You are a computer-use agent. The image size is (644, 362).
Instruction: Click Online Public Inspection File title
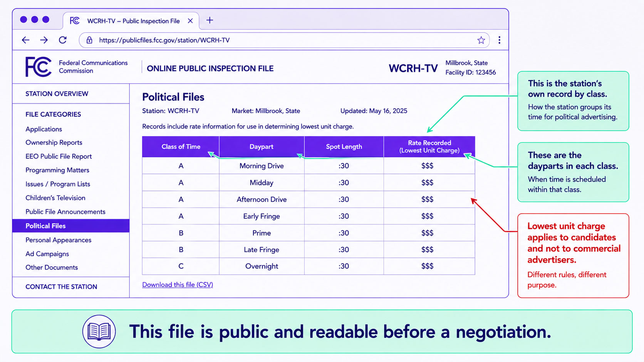[x=210, y=68]
